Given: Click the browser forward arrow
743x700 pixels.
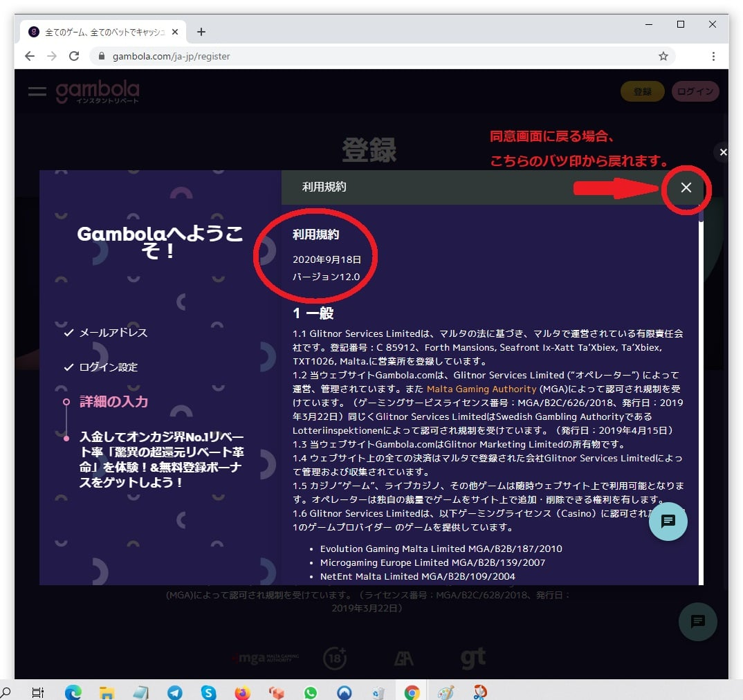Looking at the screenshot, I should pyautogui.click(x=52, y=56).
